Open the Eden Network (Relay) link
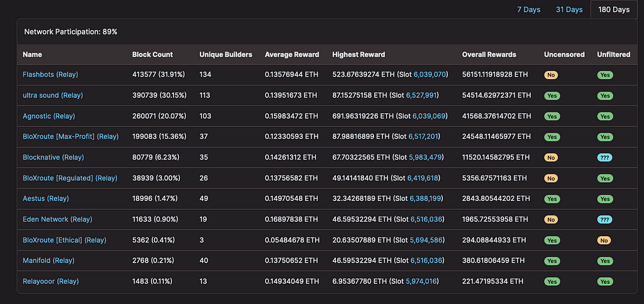This screenshot has height=304, width=644. tap(57, 219)
